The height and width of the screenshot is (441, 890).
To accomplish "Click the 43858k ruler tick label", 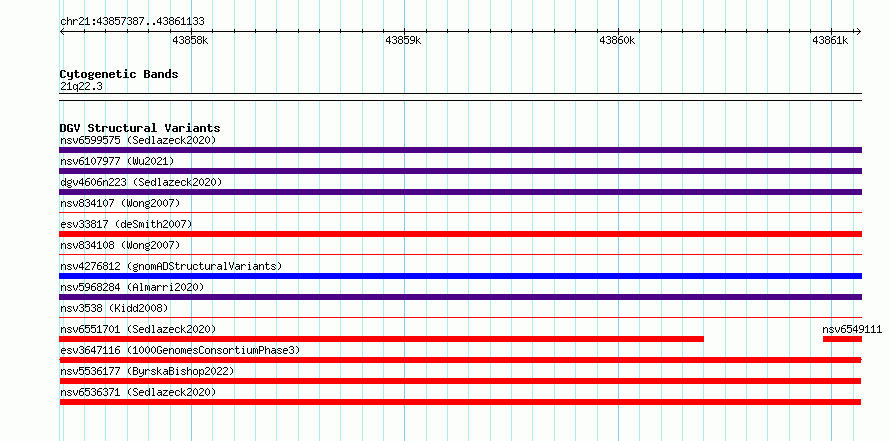I will tap(190, 40).
